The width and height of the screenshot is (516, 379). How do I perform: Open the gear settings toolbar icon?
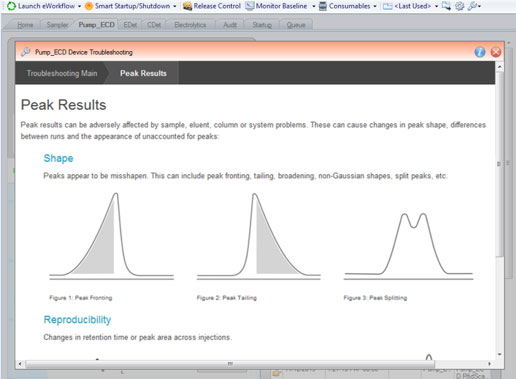tap(460, 6)
